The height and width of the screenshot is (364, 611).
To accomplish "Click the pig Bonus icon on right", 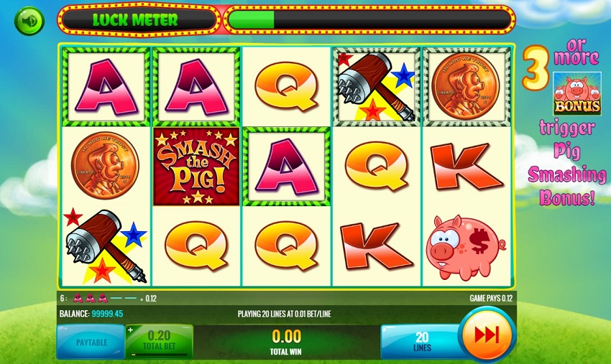I will point(576,94).
